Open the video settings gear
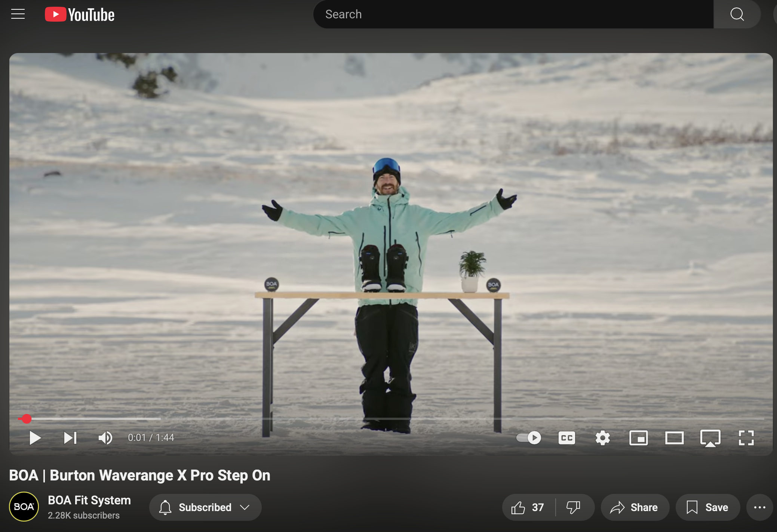The width and height of the screenshot is (777, 532). 602,438
